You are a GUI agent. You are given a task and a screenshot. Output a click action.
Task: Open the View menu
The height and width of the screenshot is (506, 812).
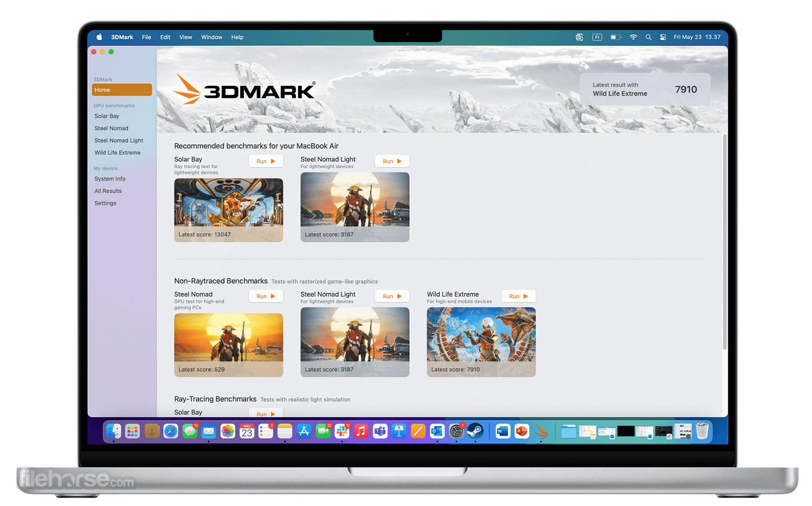[x=186, y=37]
